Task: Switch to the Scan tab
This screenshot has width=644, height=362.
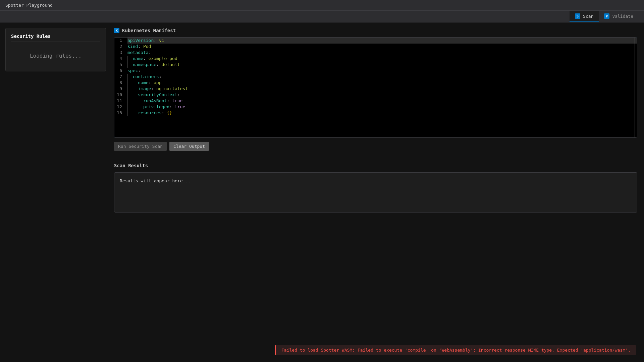Action: 584,16
